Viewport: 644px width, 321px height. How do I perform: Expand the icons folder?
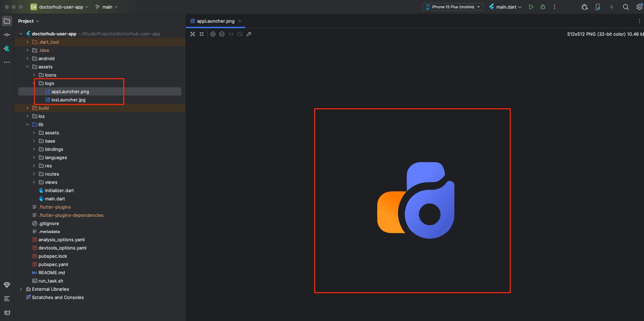[34, 75]
